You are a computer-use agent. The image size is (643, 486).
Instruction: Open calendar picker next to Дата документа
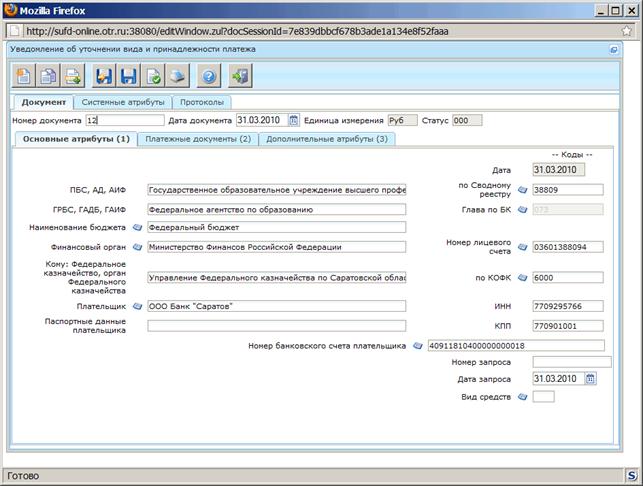coord(294,120)
